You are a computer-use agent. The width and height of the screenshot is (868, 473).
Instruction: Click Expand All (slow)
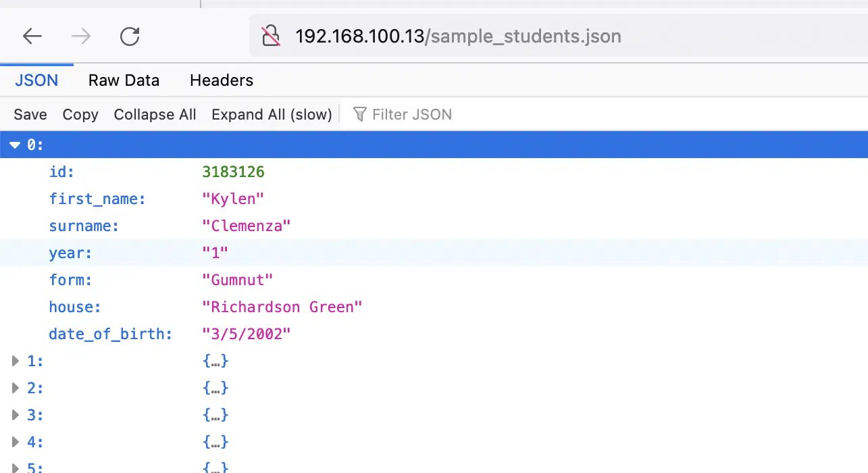(x=272, y=114)
